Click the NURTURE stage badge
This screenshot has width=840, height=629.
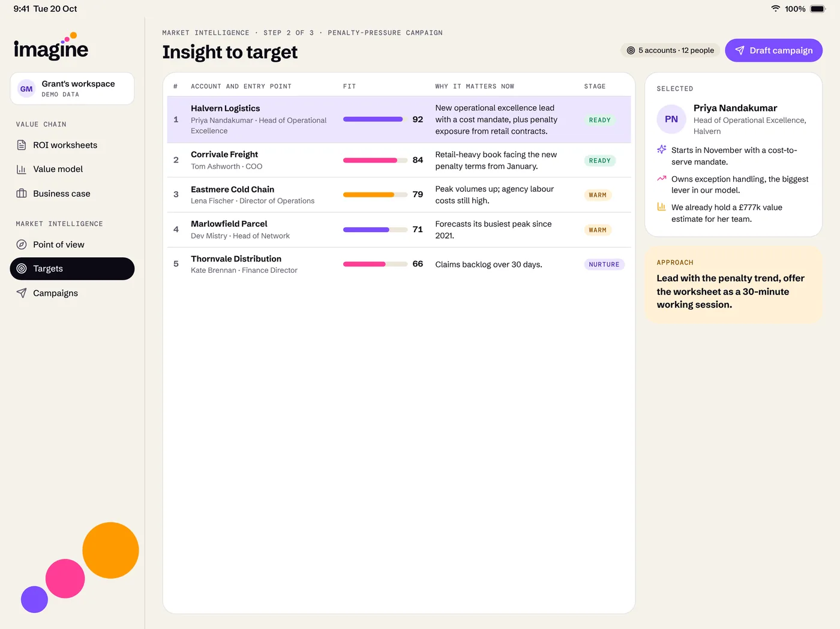coord(604,264)
